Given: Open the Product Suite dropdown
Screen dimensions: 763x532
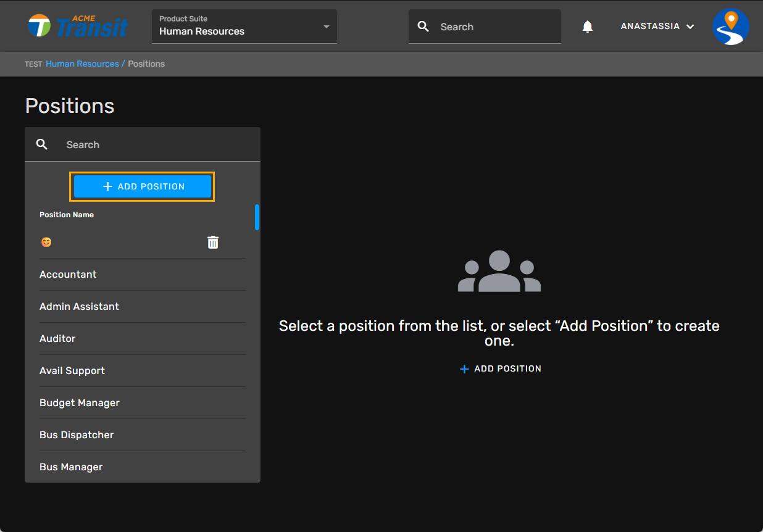Looking at the screenshot, I should [x=244, y=27].
